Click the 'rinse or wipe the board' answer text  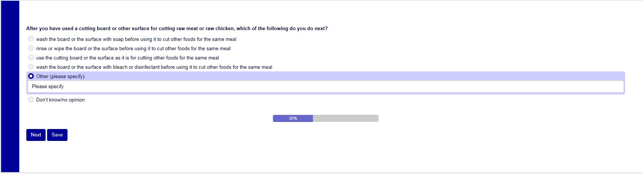click(133, 48)
